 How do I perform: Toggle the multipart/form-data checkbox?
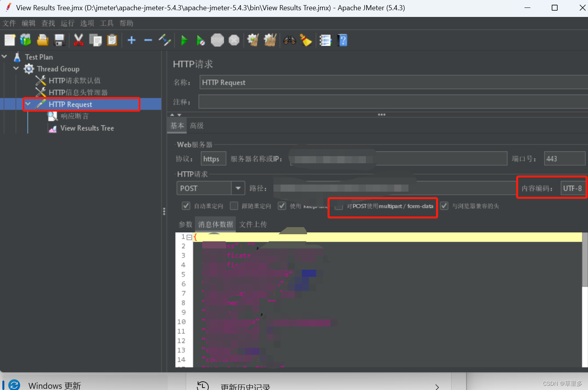coord(339,206)
